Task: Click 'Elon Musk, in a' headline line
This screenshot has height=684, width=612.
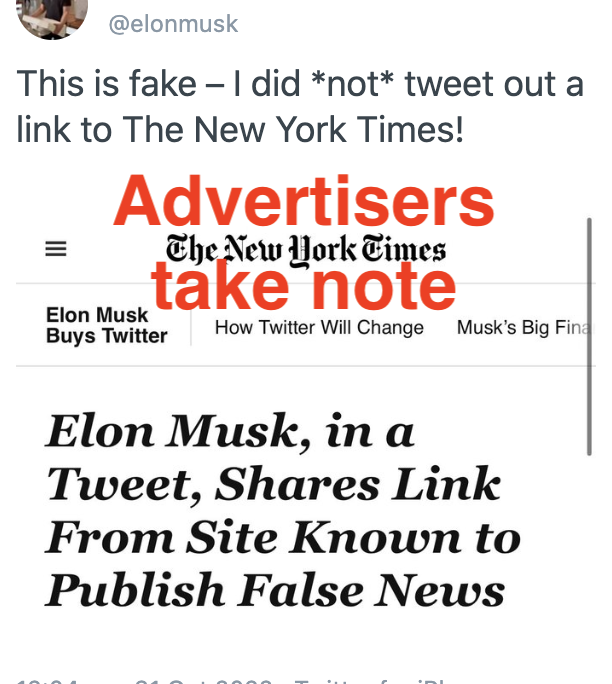Action: click(x=230, y=432)
